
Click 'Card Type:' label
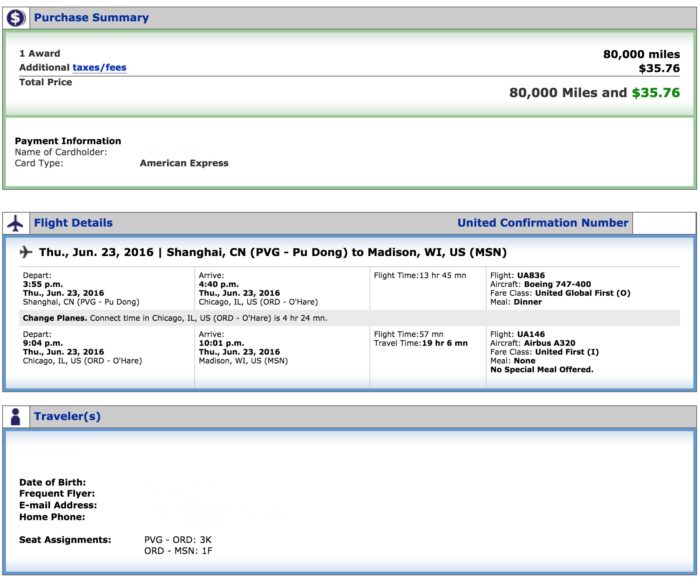tap(39, 163)
